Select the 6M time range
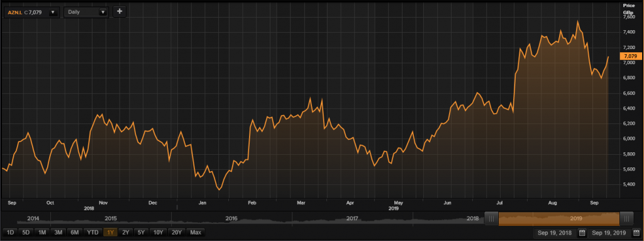Viewport: 644px width, 241px height. click(x=74, y=232)
